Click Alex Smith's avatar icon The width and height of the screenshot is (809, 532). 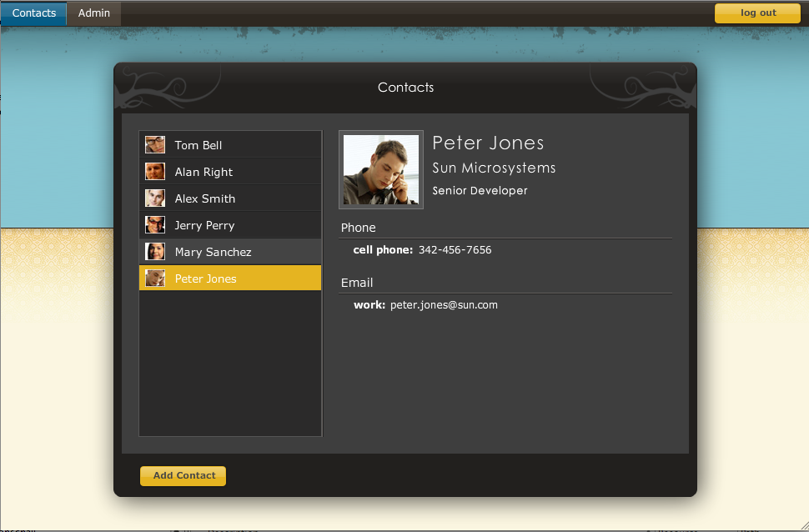click(x=155, y=198)
